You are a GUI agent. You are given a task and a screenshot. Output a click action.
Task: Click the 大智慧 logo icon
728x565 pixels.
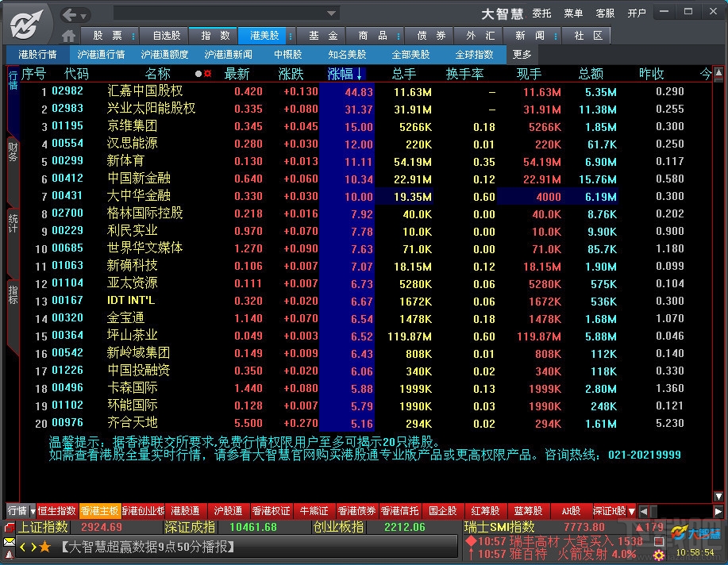(26, 23)
